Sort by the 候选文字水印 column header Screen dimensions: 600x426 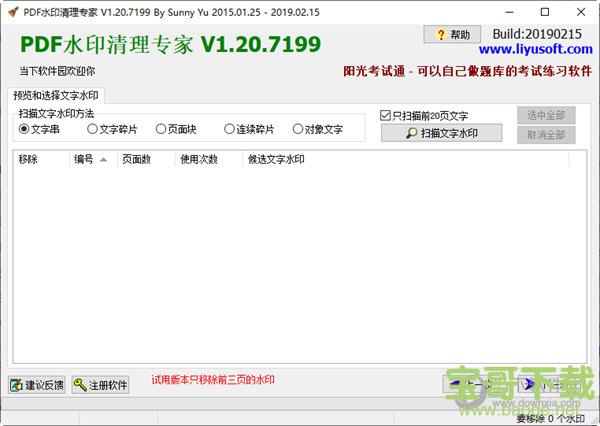[x=406, y=159]
